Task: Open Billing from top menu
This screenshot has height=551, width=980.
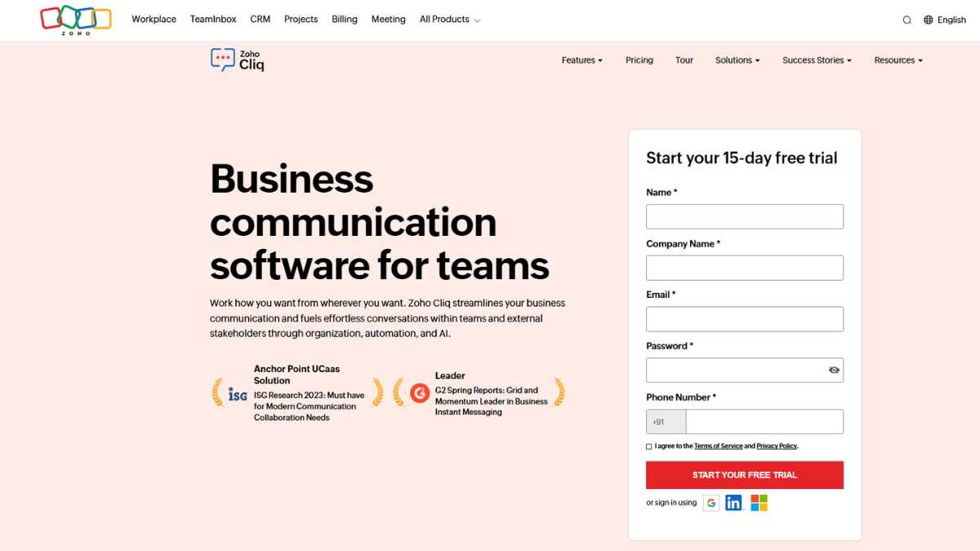Action: tap(345, 20)
